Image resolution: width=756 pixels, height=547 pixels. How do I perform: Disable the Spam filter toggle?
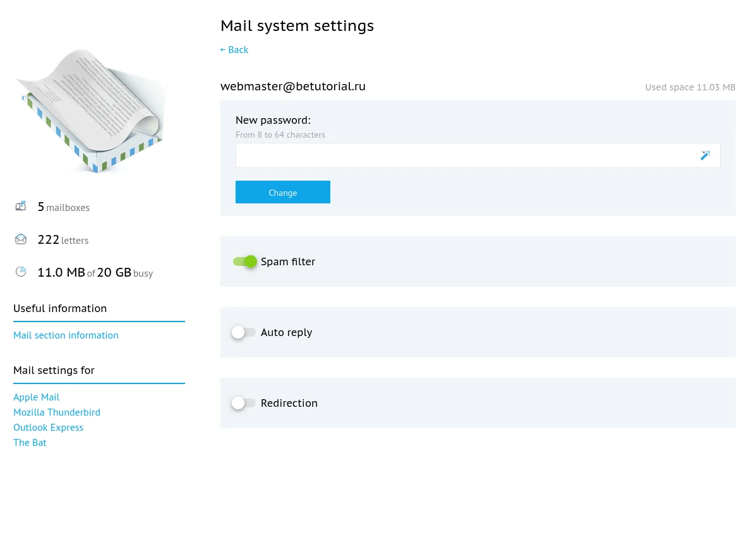coord(244,261)
